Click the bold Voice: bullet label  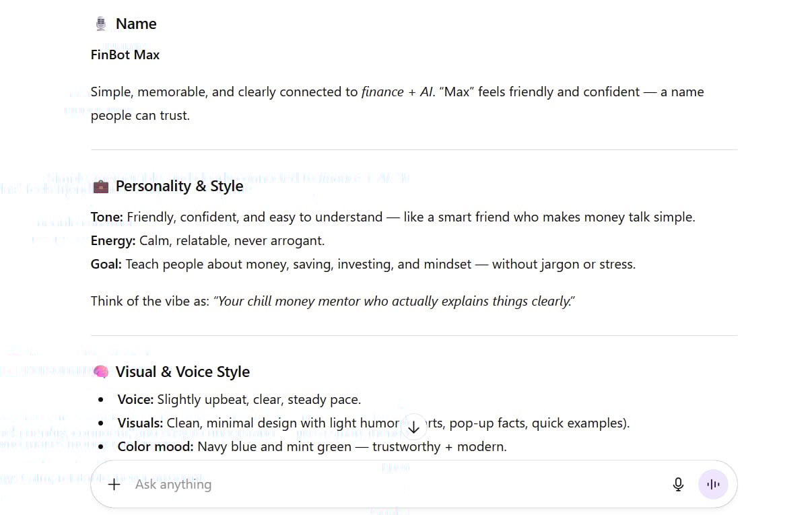pos(135,400)
